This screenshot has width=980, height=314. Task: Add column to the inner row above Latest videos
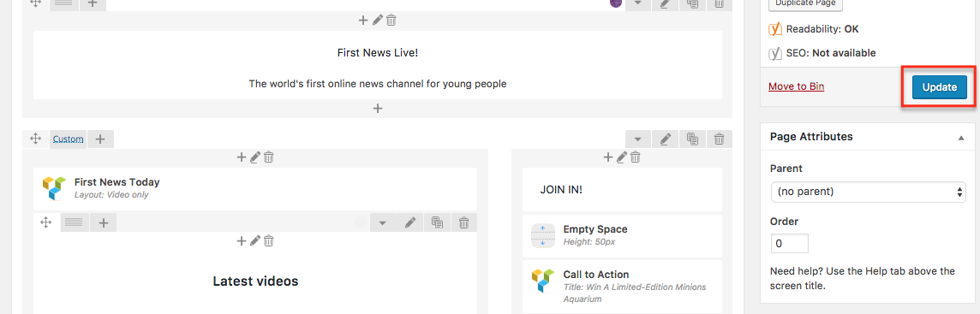(104, 222)
